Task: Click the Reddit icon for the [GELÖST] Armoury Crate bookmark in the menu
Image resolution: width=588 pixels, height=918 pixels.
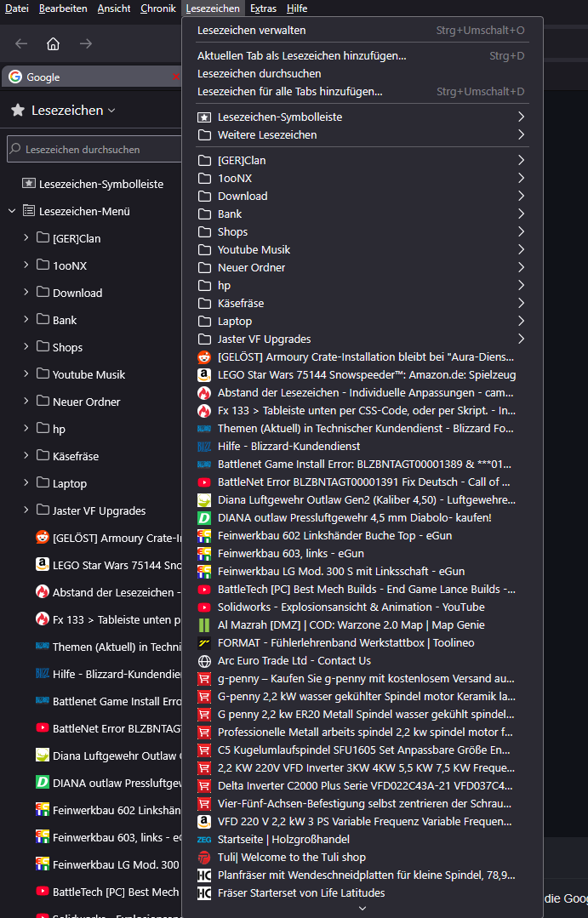Action: point(204,356)
